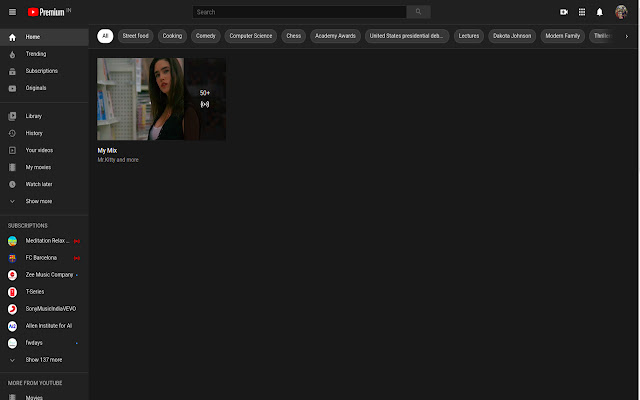Select the Dakota Johnson chip

tap(512, 36)
